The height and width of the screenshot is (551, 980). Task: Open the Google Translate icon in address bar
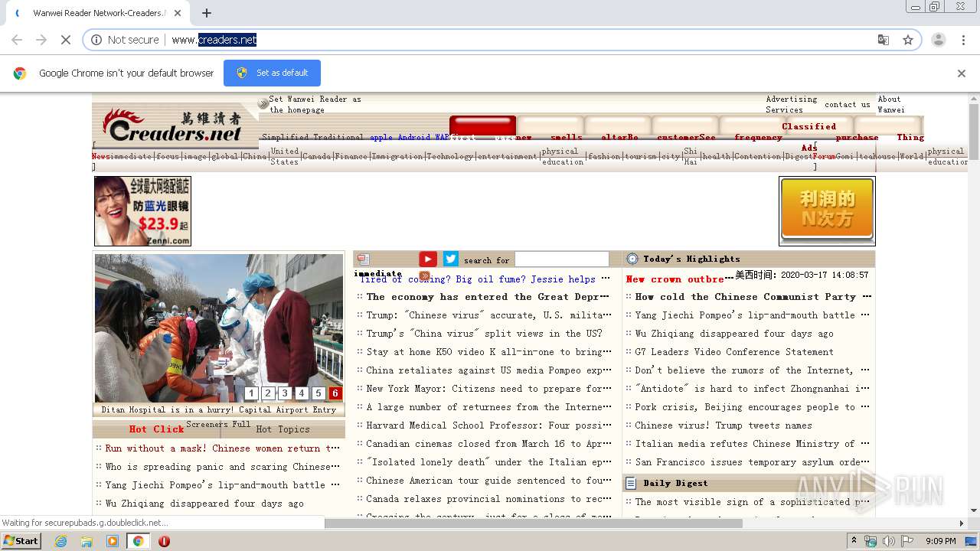(x=884, y=40)
